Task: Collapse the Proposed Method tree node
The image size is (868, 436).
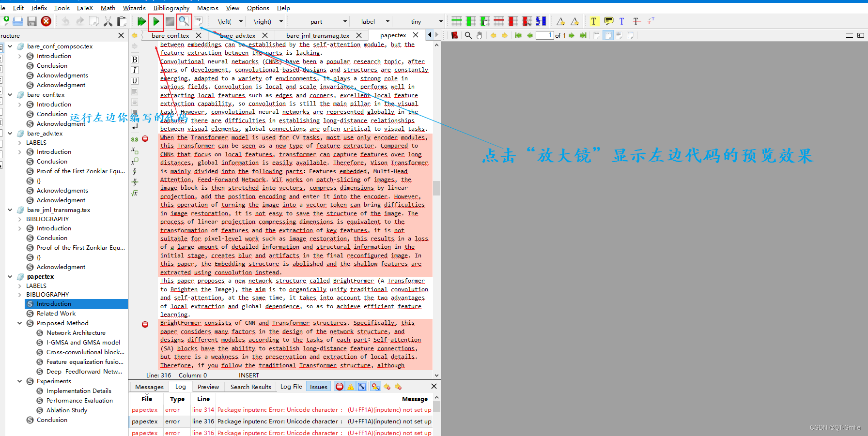Action: point(19,323)
